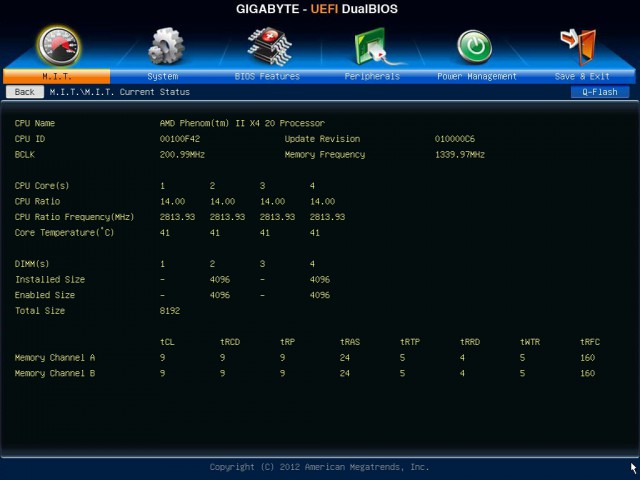Select the tRAS column header
The height and width of the screenshot is (480, 640).
350,342
